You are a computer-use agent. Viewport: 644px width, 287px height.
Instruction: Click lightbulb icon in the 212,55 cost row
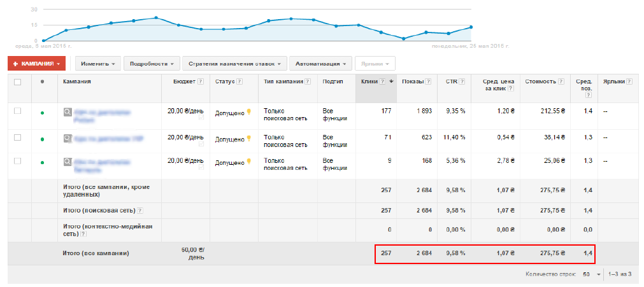pyautogui.click(x=248, y=113)
